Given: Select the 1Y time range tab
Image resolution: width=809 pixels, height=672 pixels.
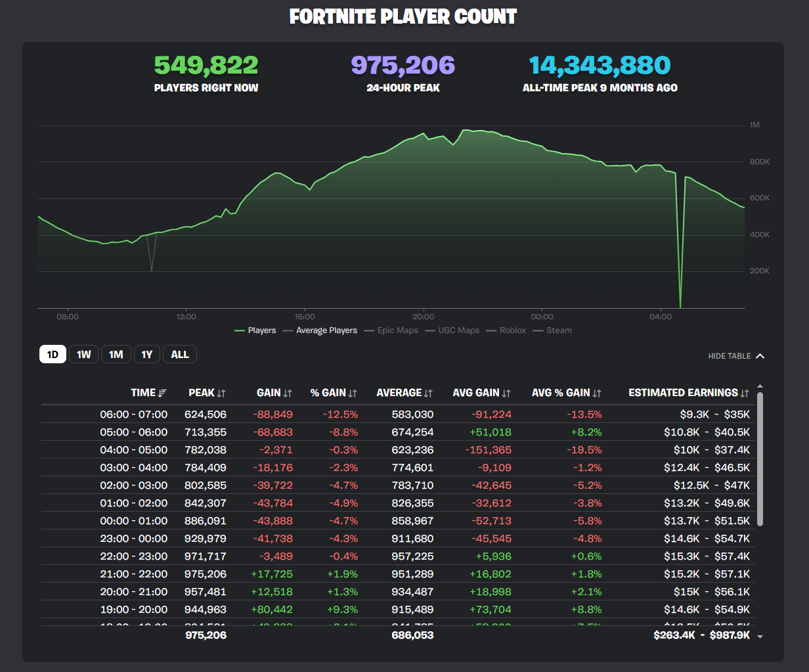Looking at the screenshot, I should 147,355.
